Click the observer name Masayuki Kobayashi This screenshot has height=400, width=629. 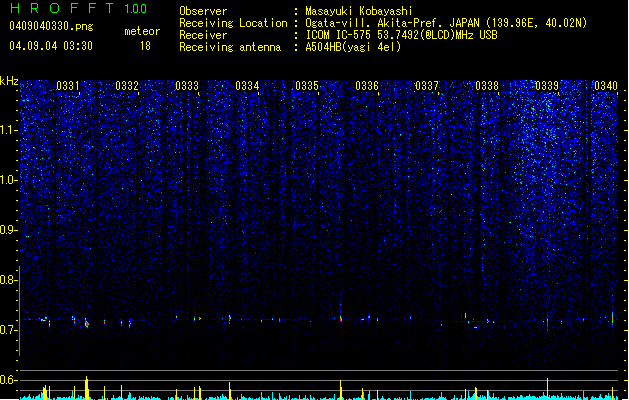coord(359,11)
